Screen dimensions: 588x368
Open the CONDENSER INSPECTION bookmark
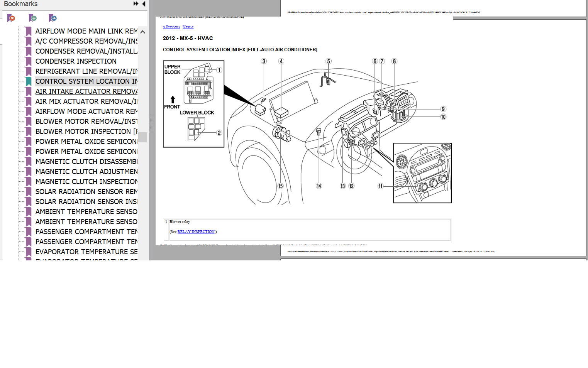76,61
